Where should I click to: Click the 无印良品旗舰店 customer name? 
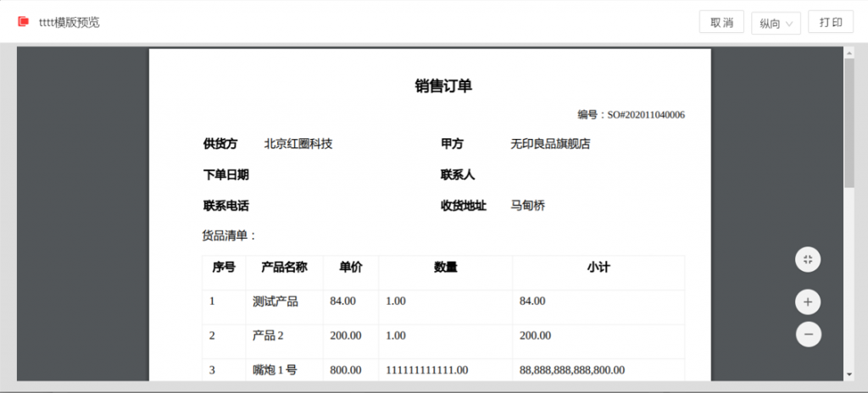(x=550, y=144)
